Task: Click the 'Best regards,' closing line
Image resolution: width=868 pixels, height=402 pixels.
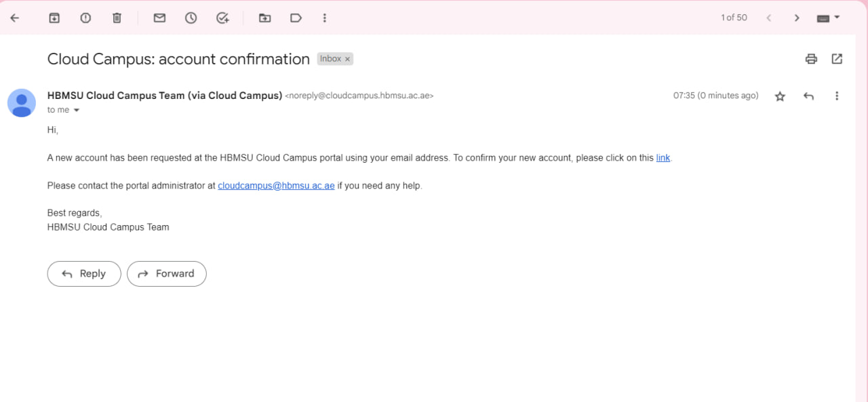Action: 75,213
